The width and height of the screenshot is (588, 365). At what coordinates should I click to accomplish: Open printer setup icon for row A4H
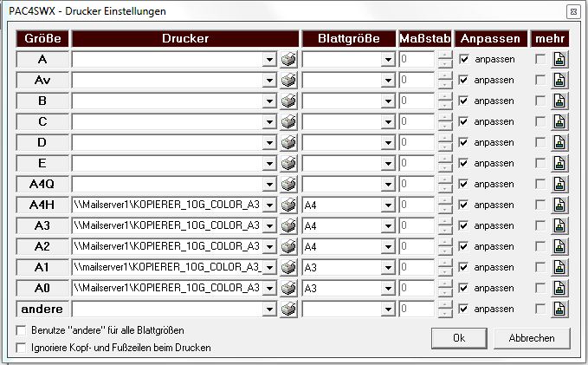288,205
